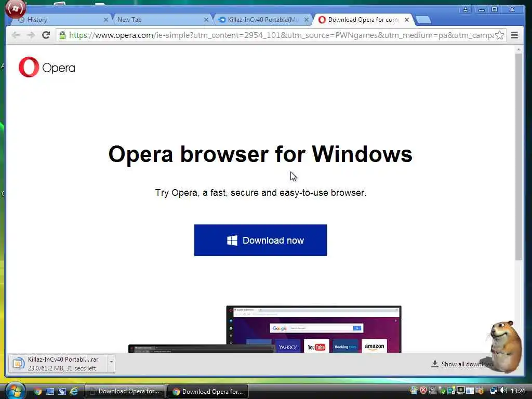Open the volume speaker tray icon

point(503,391)
